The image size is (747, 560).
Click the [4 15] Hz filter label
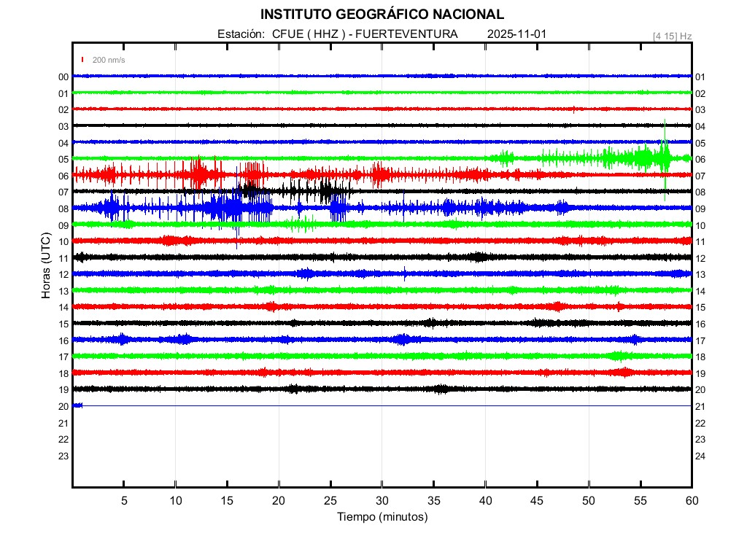tap(672, 36)
